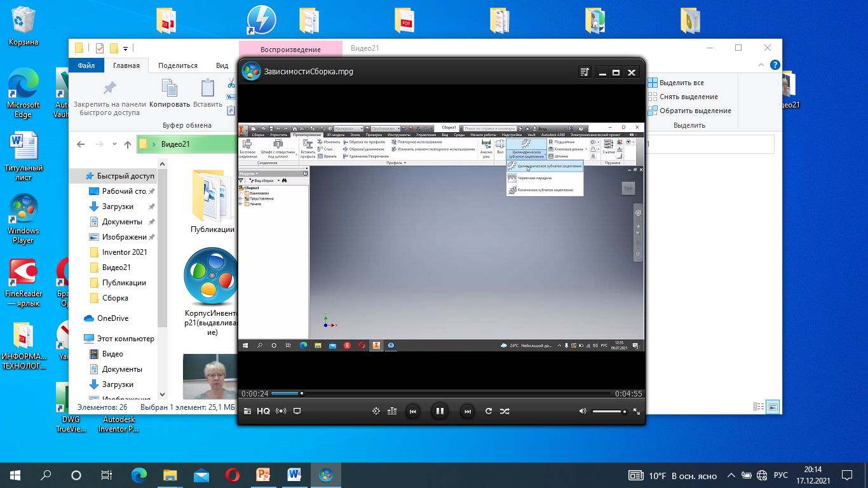Toggle shuffle mode in the player
This screenshot has height=488, width=868.
(x=505, y=411)
